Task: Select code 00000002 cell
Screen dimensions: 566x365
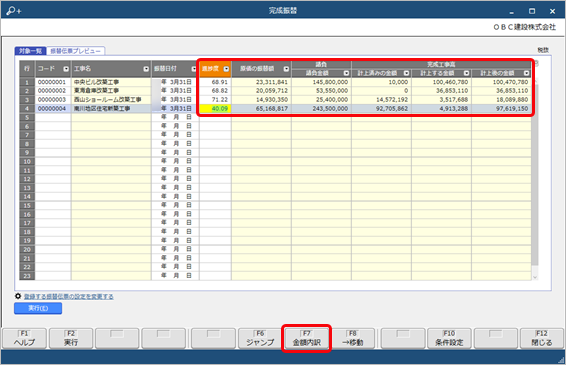Action: click(x=53, y=91)
